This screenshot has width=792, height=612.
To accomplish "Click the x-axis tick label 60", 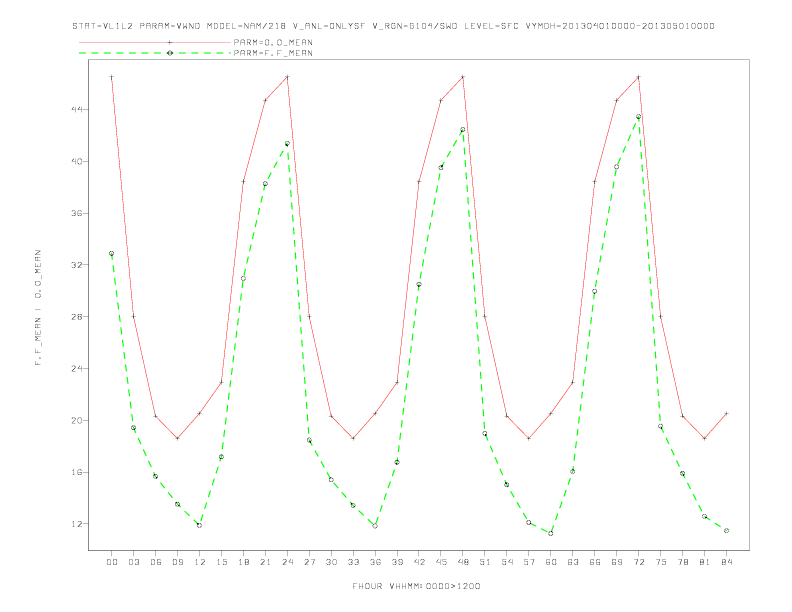I will click(x=551, y=562).
